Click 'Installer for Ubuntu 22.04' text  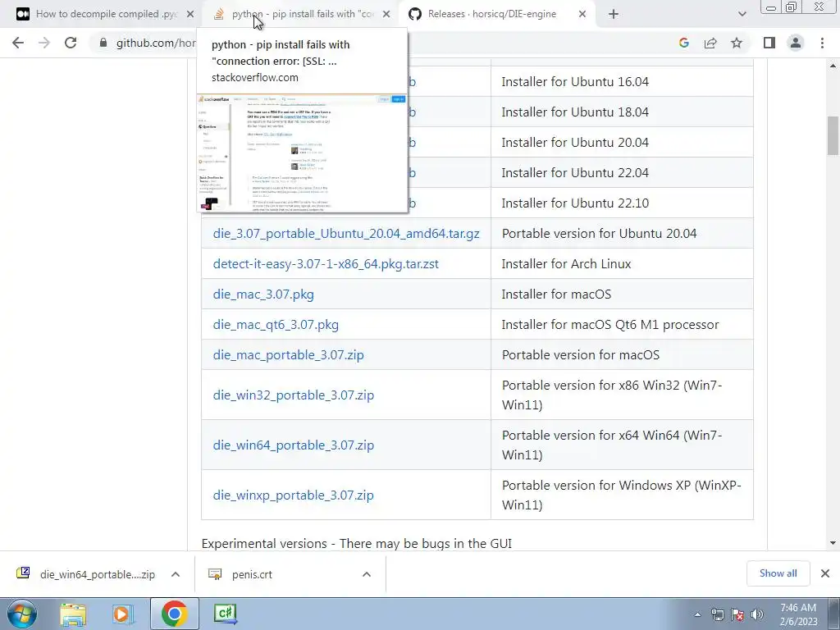pos(575,173)
